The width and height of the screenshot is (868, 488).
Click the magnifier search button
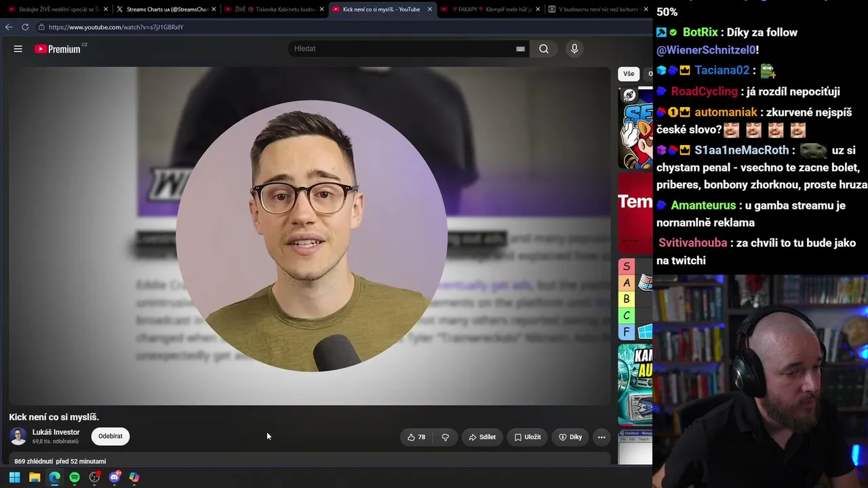click(x=544, y=49)
